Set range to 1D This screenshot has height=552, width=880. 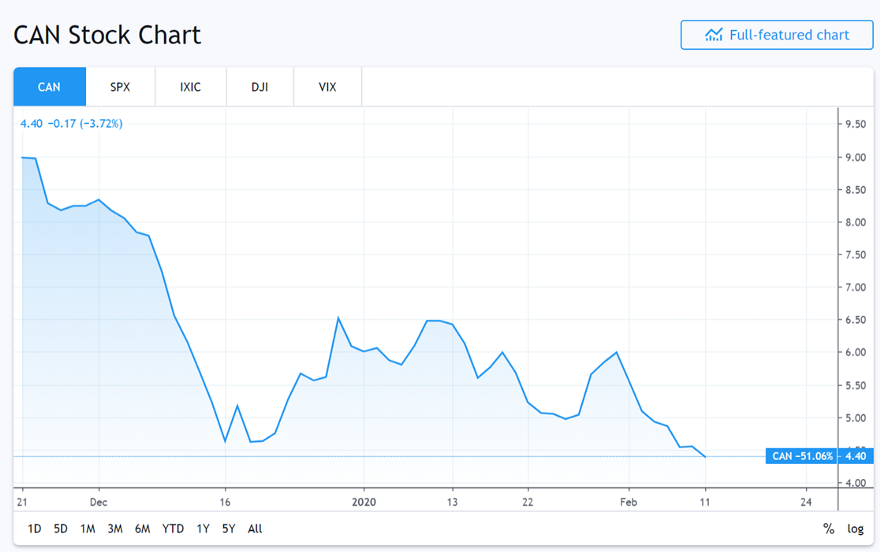[x=34, y=529]
